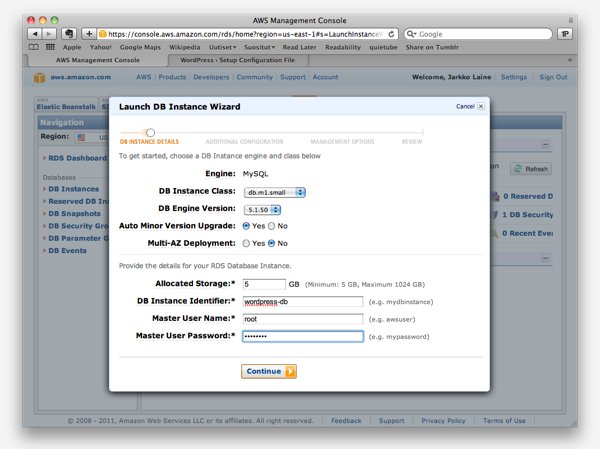This screenshot has height=449, width=600.
Task: Click the browser back arrow button
Action: pos(35,33)
